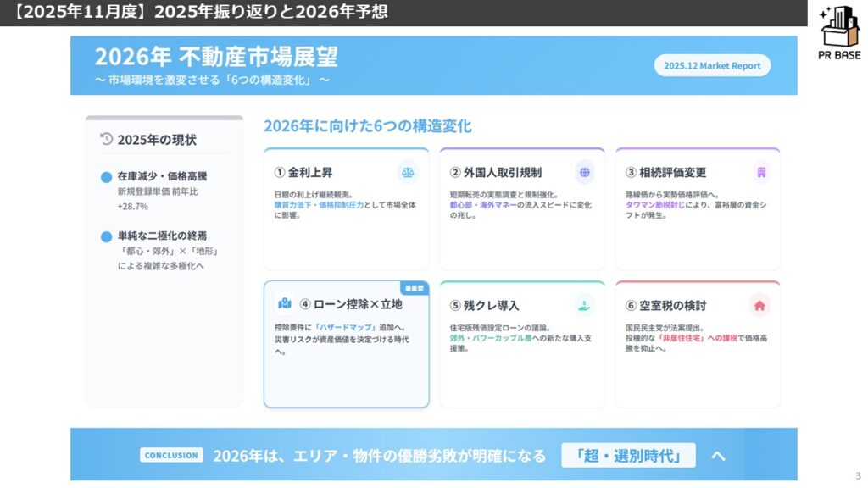This screenshot has width=868, height=488.
Task: Select the blue bullet next to 単純な二極化の終焉
Action: coord(106,236)
